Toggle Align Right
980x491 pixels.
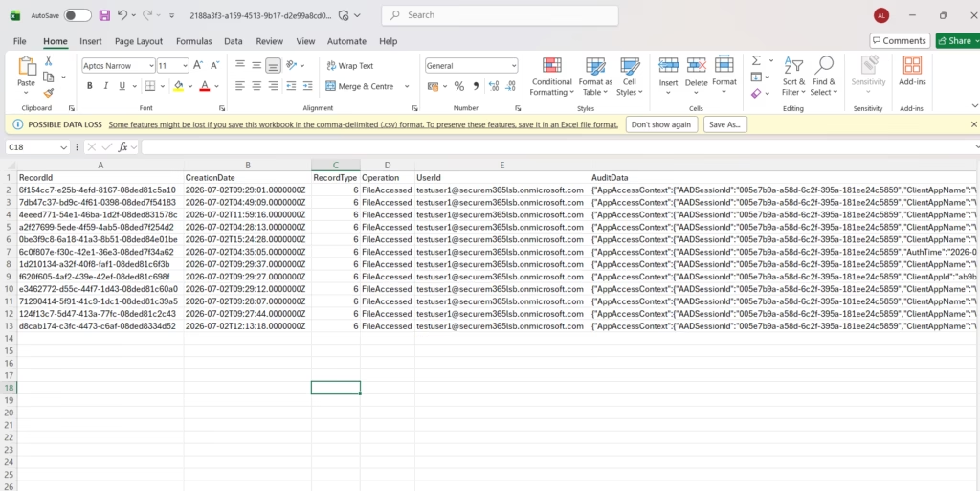pos(273,86)
